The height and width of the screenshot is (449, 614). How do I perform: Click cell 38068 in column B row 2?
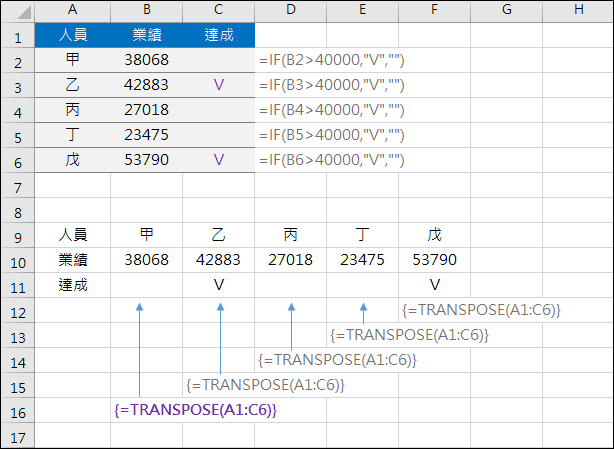(x=146, y=60)
